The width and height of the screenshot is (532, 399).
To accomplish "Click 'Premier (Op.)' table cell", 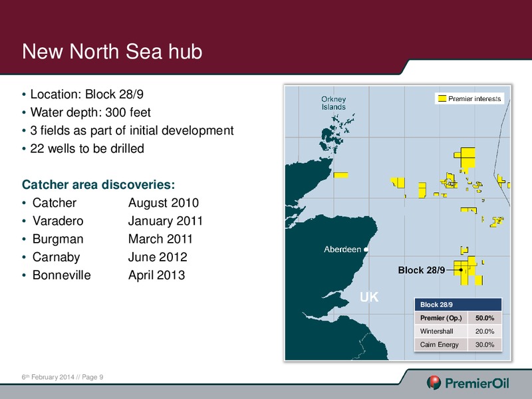I will click(x=441, y=318).
